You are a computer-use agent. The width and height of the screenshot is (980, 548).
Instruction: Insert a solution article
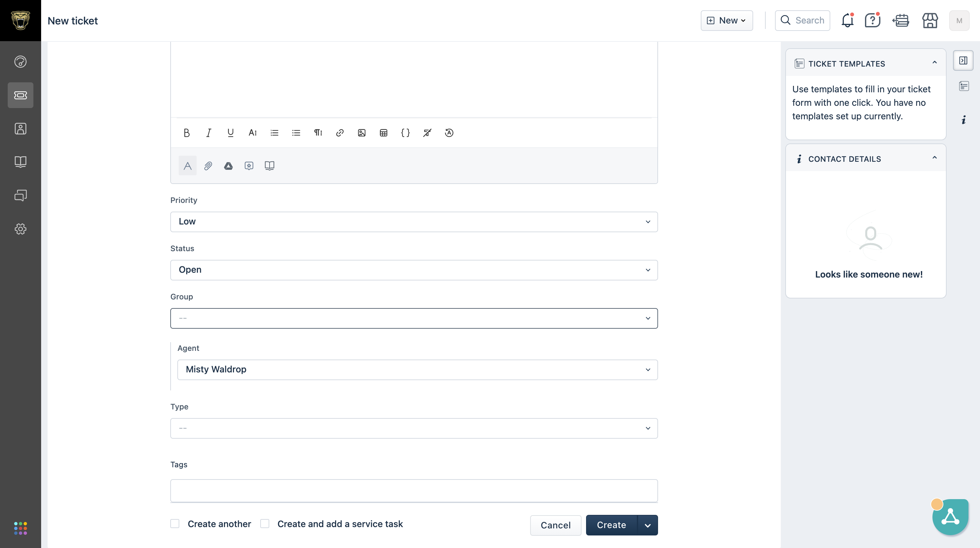[x=269, y=166]
